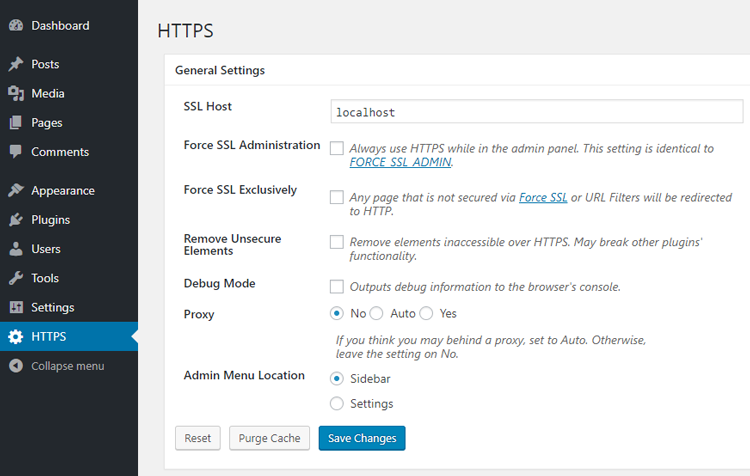
Task: Click the Collapse menu arrow icon
Action: pyautogui.click(x=16, y=365)
